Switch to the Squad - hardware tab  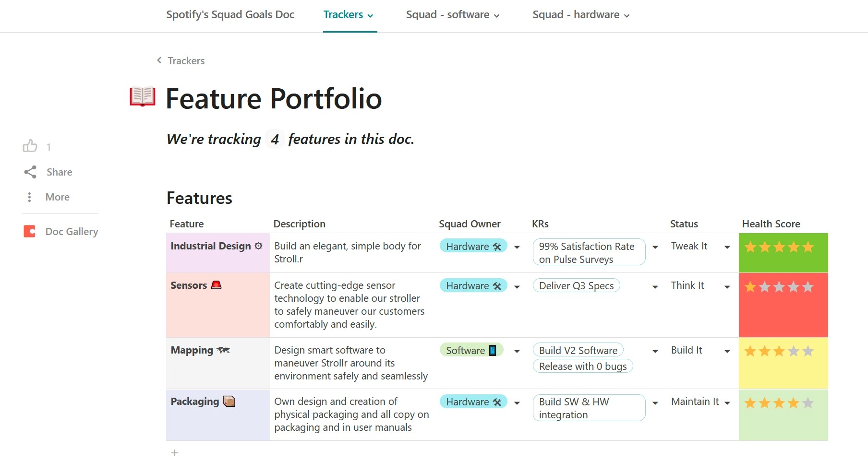coord(581,15)
